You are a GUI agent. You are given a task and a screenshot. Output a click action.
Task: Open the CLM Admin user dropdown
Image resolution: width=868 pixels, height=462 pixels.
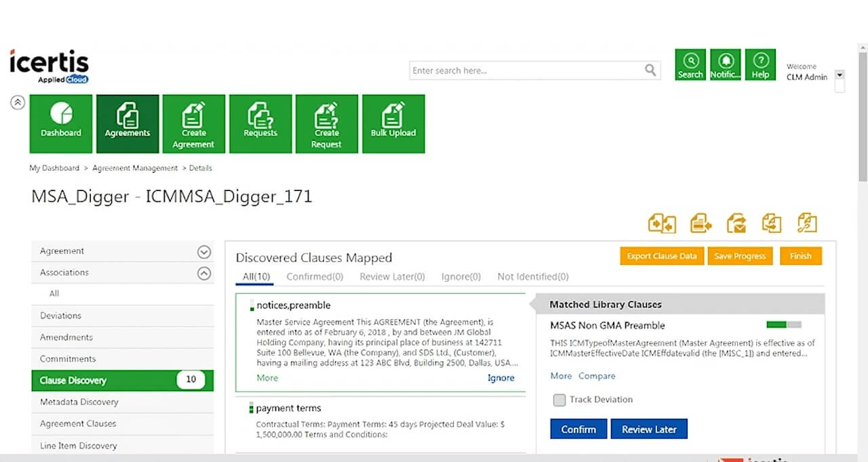[x=840, y=75]
